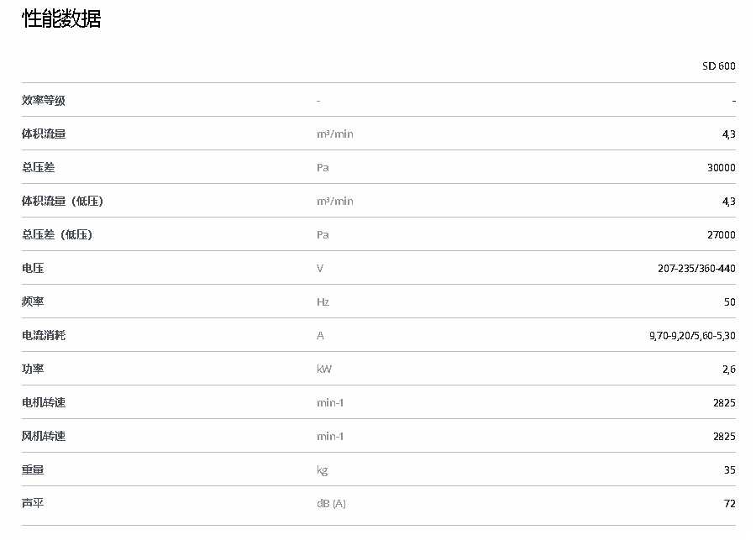Select the voltage value 207-235/360-440
This screenshot has width=756, height=540.
pyautogui.click(x=696, y=269)
